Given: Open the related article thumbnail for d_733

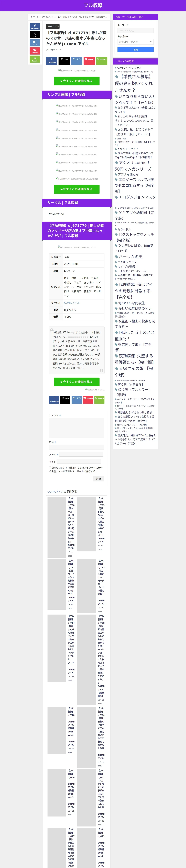Looking at the screenshot, I should coord(87,524).
